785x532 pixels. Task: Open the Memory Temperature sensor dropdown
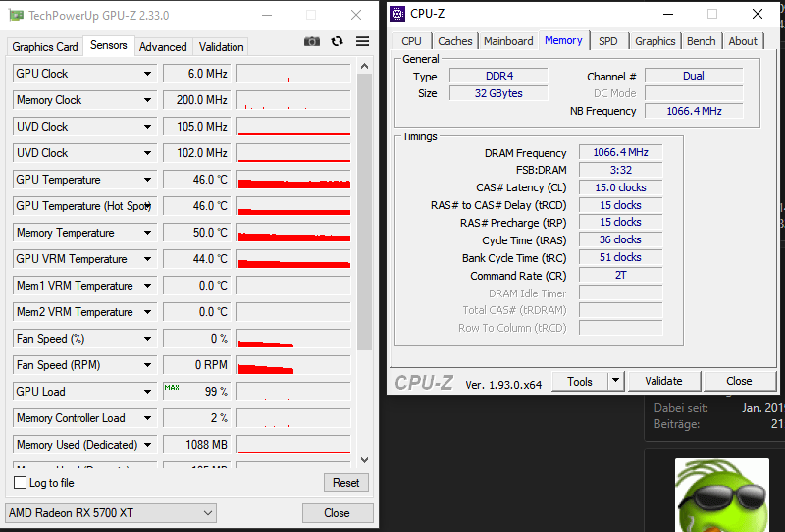pyautogui.click(x=147, y=233)
